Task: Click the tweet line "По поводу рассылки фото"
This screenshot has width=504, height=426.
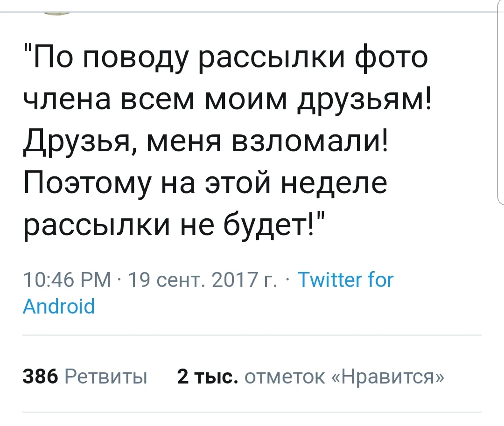Action: coord(225,57)
